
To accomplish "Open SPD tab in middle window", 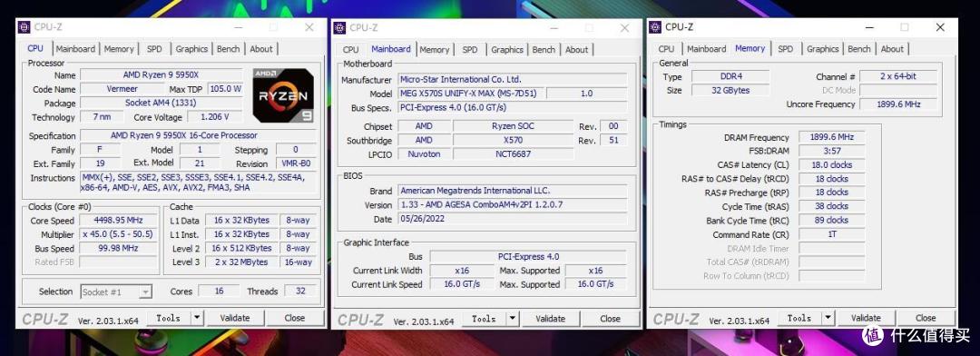I will click(470, 49).
